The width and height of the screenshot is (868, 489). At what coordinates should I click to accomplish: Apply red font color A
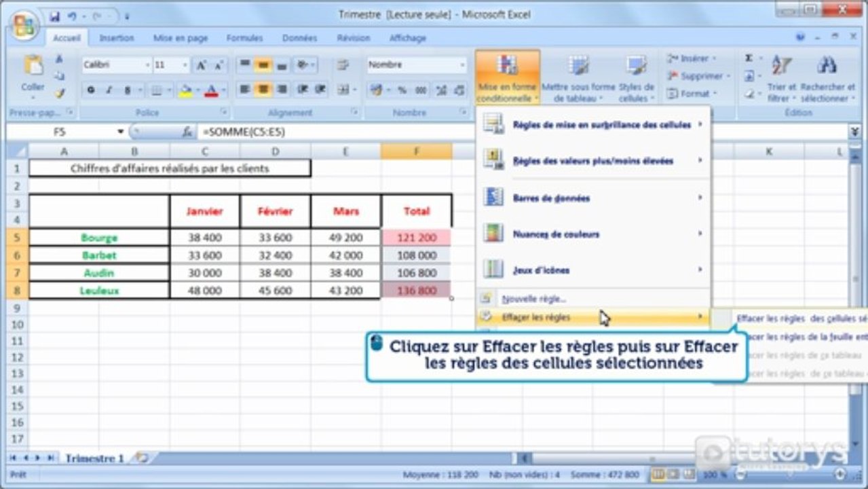tap(211, 90)
